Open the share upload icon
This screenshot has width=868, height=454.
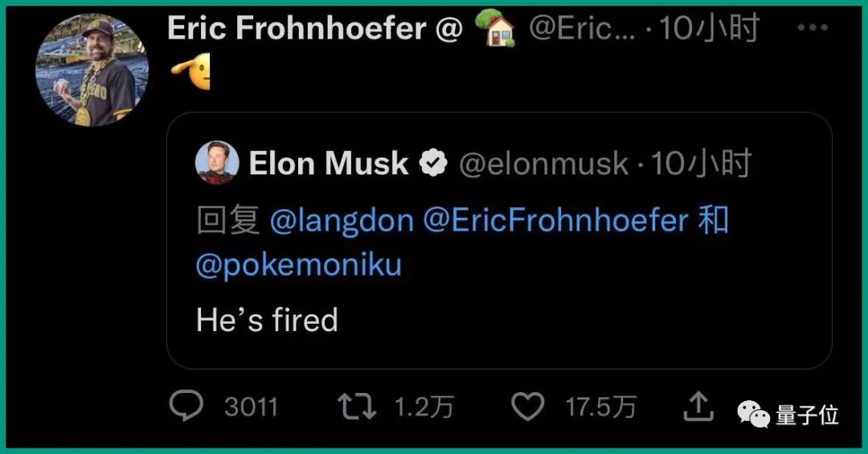(x=698, y=407)
